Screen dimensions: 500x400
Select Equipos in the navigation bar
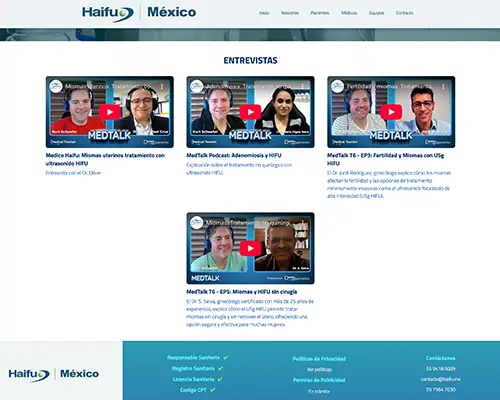click(376, 13)
